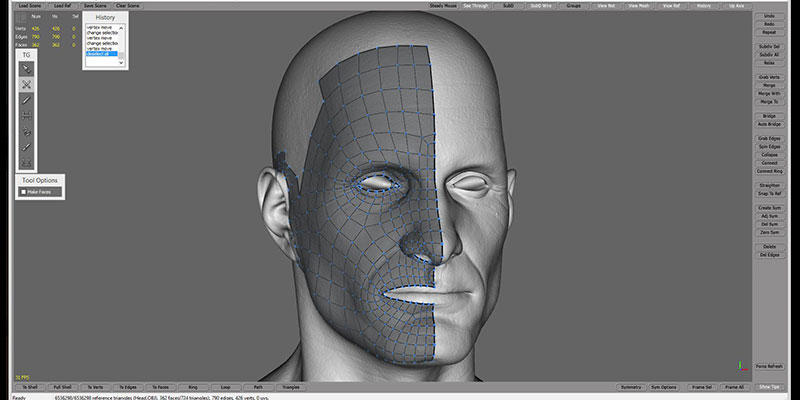Open Sym Options

click(x=664, y=387)
